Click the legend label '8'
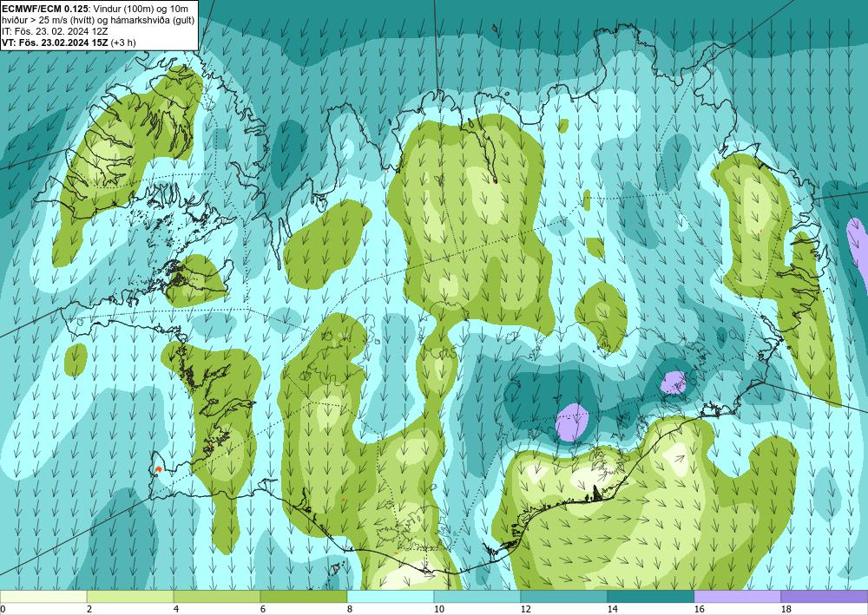The height and width of the screenshot is (615, 868). click(350, 609)
